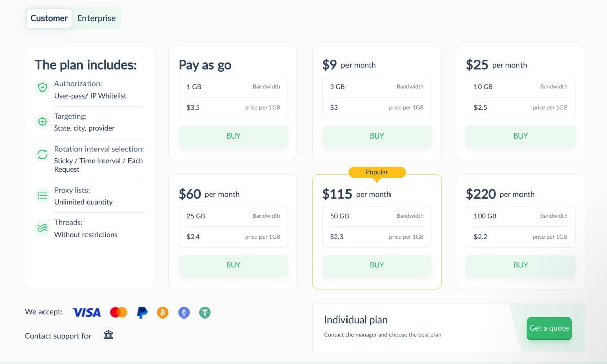This screenshot has height=364, width=607.
Task: Buy the Popular $115 per month plan
Action: coord(377,265)
